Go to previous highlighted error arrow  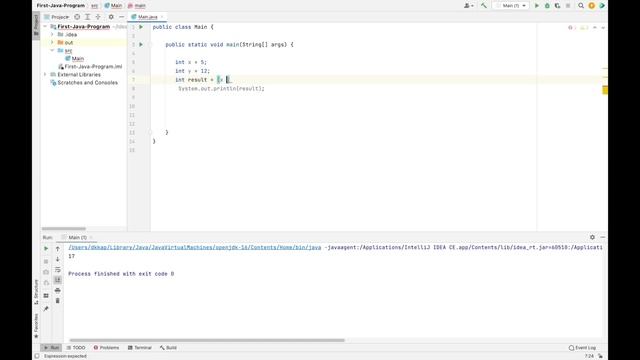[595, 27]
